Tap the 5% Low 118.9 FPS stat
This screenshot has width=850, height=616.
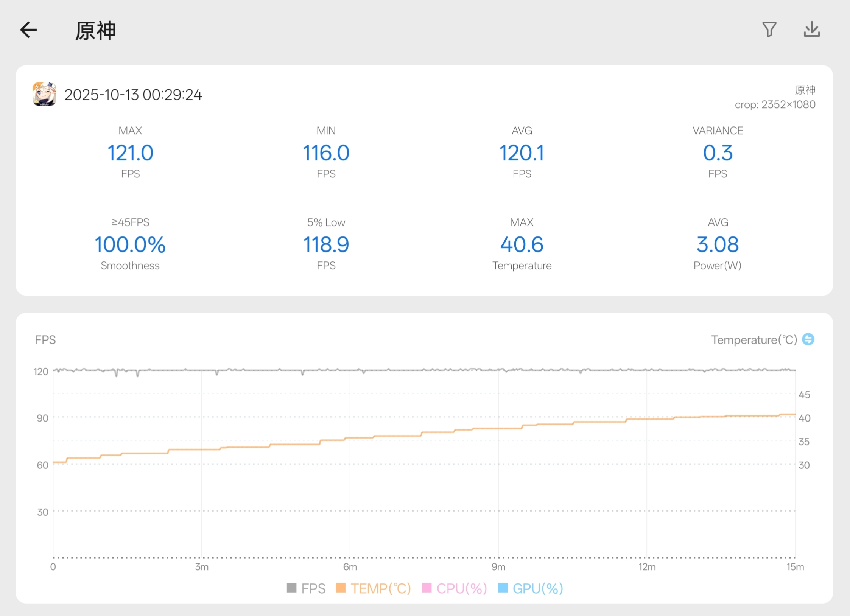coord(326,244)
